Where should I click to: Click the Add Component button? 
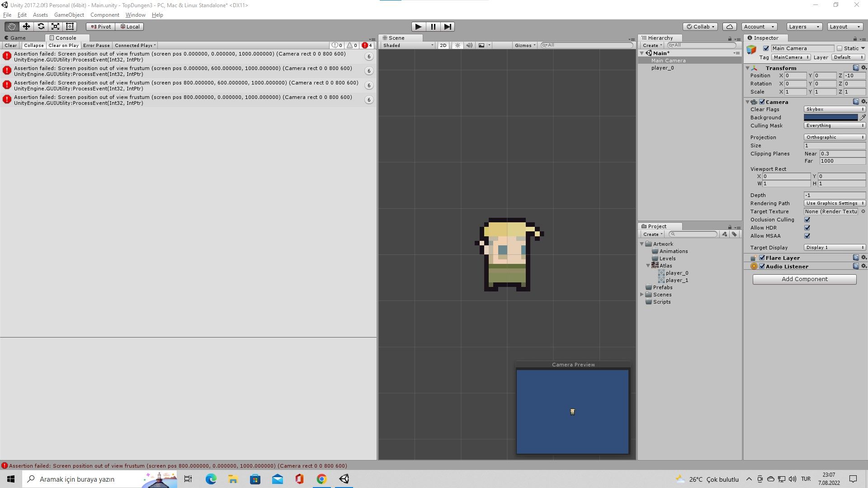pyautogui.click(x=804, y=279)
